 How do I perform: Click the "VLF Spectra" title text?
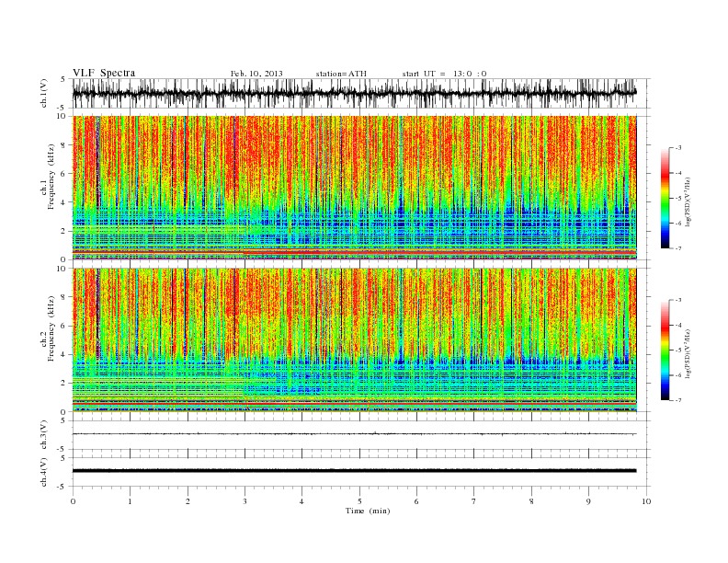click(104, 73)
